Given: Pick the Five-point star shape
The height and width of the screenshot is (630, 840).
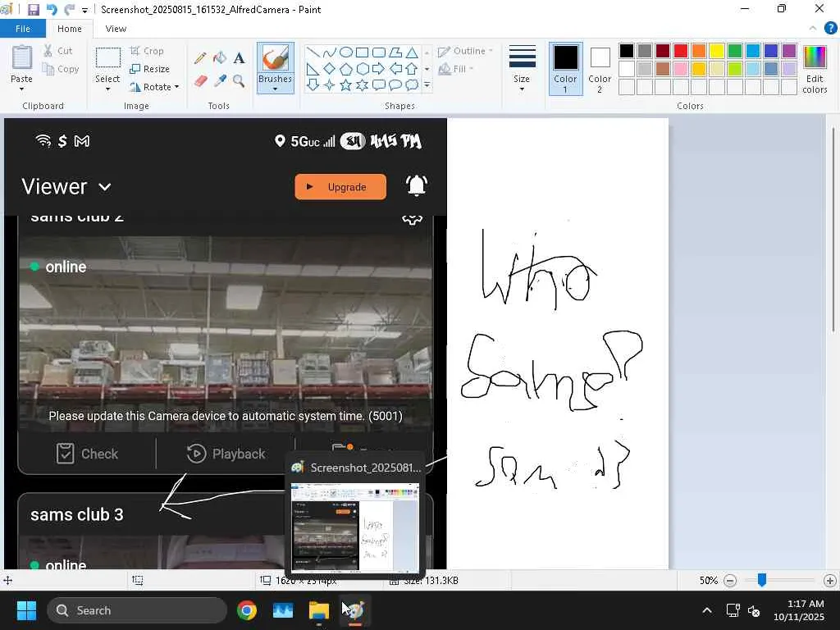Looking at the screenshot, I should [x=346, y=84].
